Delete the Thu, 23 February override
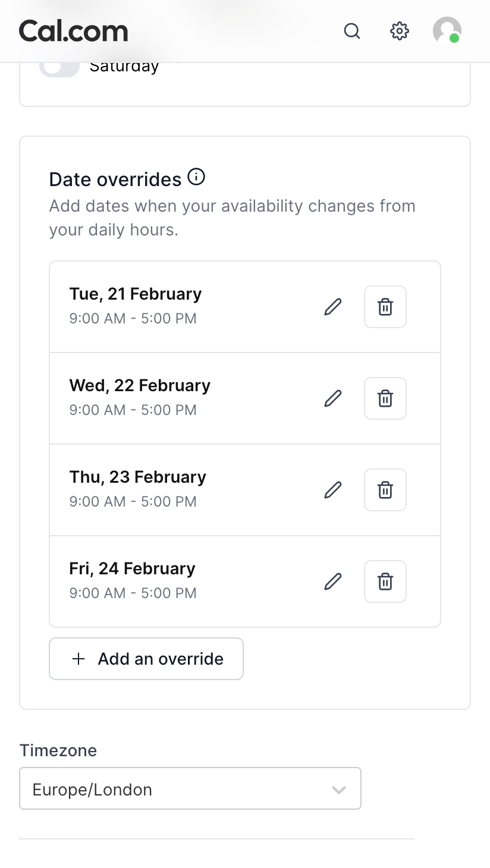Image resolution: width=490 pixels, height=868 pixels. tap(385, 490)
